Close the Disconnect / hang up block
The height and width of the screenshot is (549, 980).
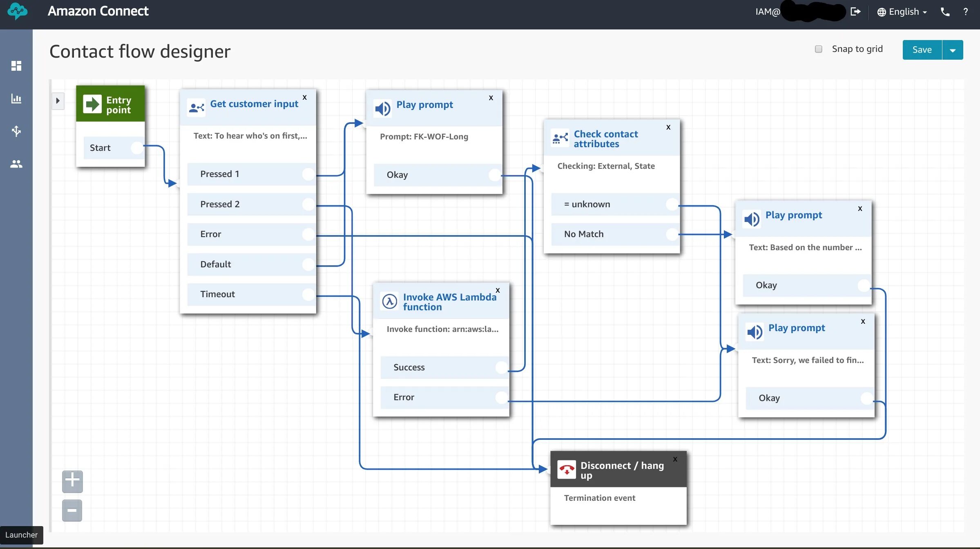(675, 459)
